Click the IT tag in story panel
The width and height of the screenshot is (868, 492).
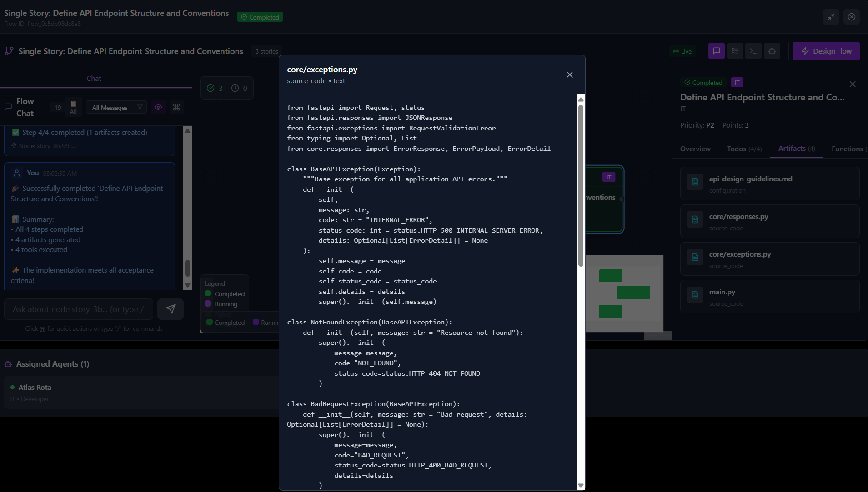coord(737,82)
